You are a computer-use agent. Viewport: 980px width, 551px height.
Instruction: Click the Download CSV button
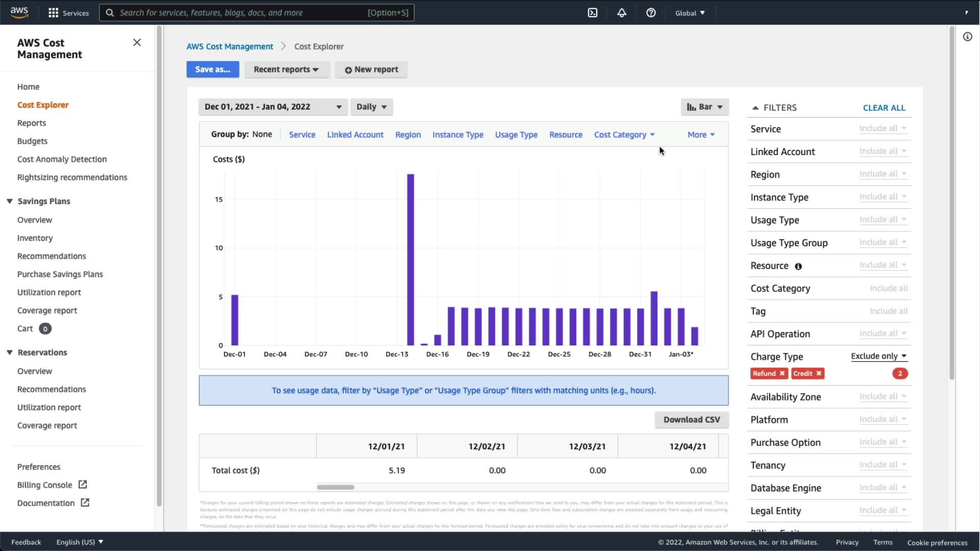691,419
